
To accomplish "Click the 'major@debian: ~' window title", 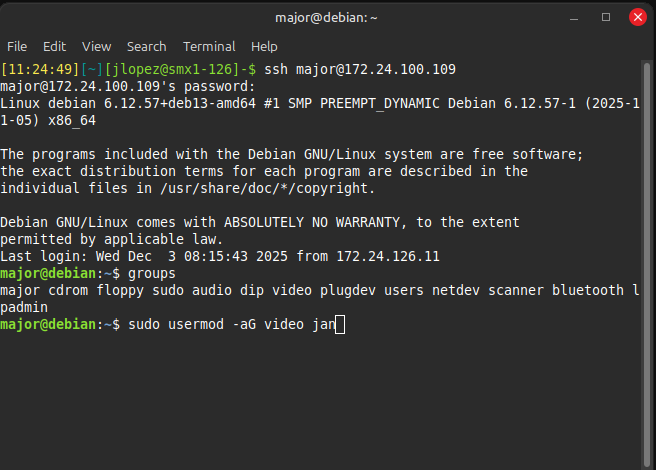I will click(327, 17).
